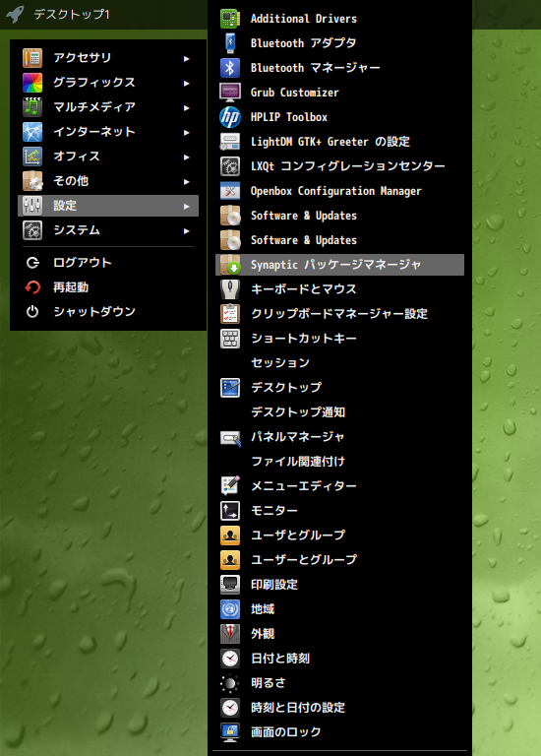Expand the インターネット submenu arrow
This screenshot has height=756, width=541.
click(x=187, y=132)
